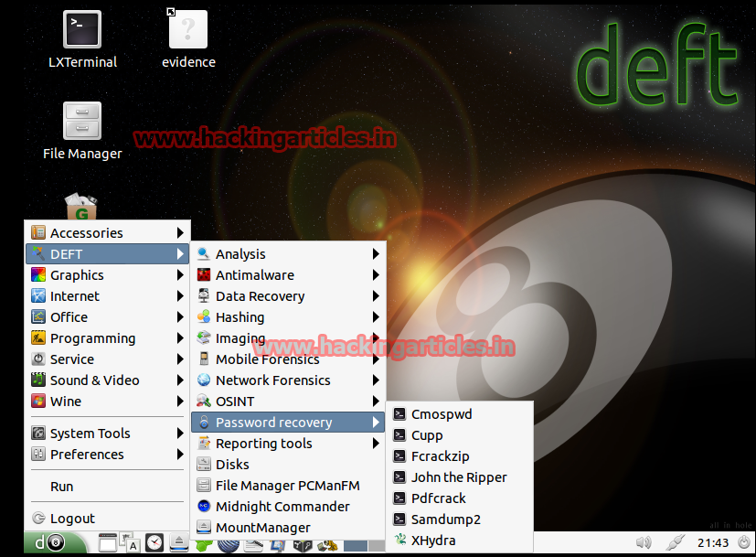Click the taskbar keyboard layout icon
Image resolution: width=756 pixels, height=557 pixels.
(131, 543)
